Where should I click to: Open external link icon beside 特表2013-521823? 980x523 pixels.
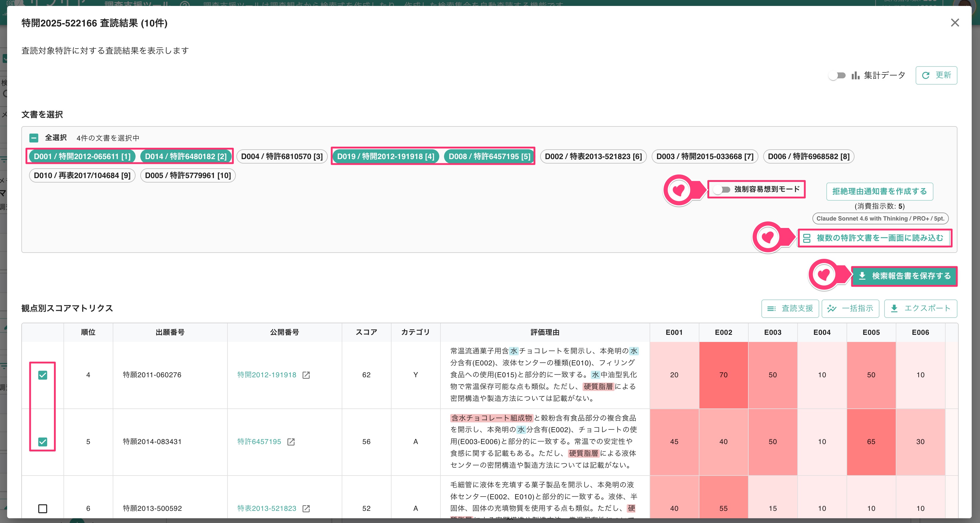coord(306,508)
